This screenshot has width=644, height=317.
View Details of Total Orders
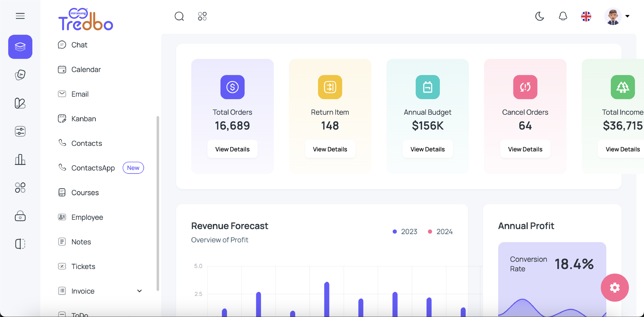(x=232, y=149)
